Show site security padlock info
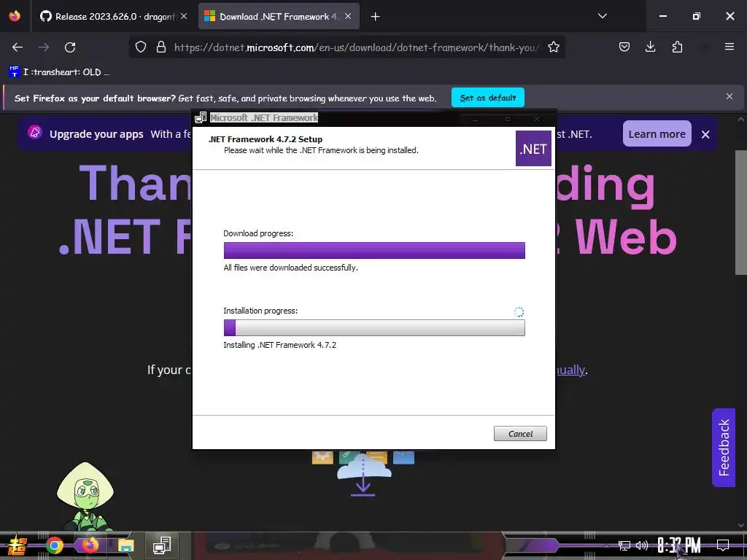747x560 pixels. (161, 47)
